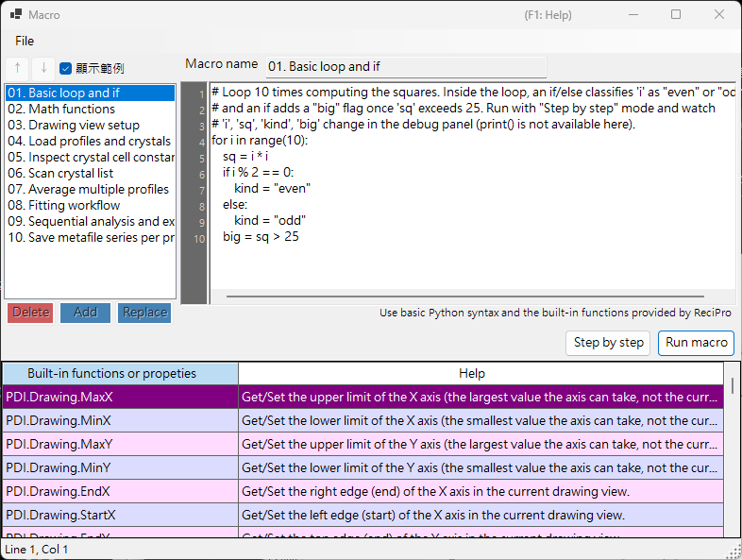Click inside the Macro name field

pyautogui.click(x=406, y=67)
